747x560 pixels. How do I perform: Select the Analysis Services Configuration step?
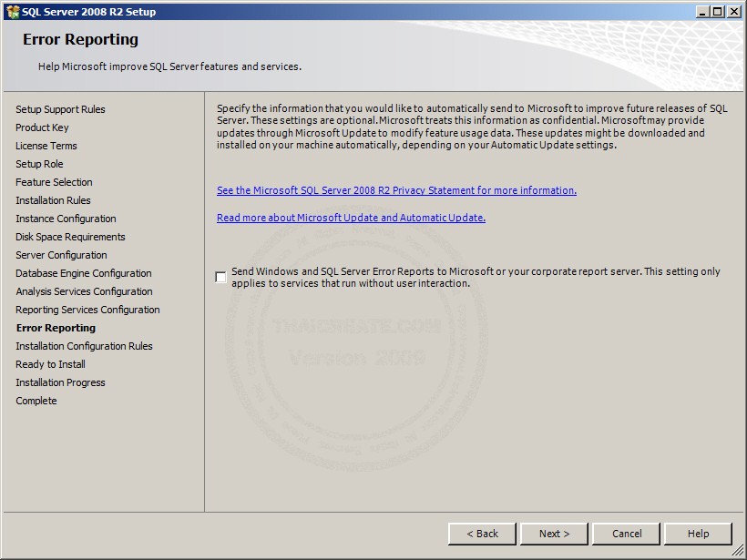85,291
